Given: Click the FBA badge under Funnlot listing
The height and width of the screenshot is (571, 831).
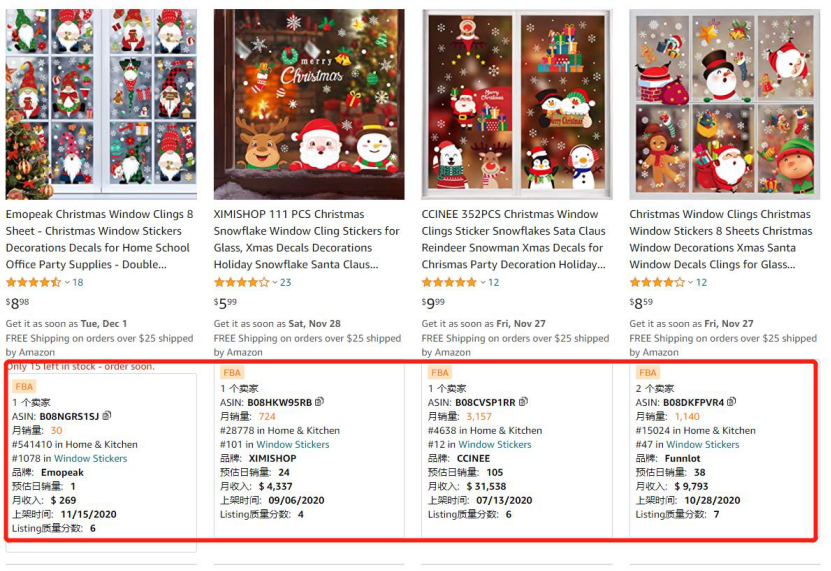Looking at the screenshot, I should tap(647, 373).
